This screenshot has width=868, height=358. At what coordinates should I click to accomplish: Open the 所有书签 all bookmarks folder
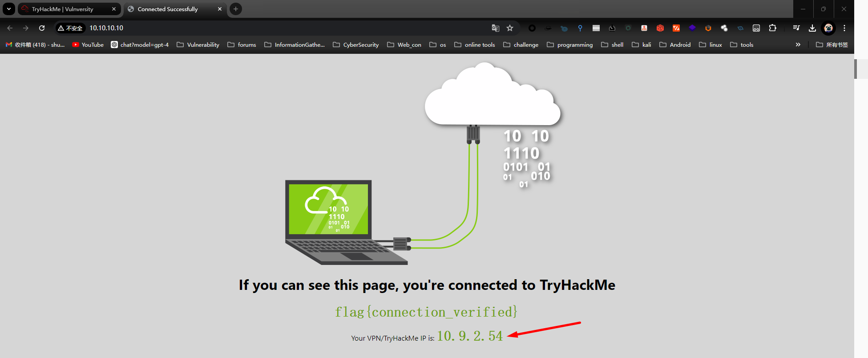pos(832,45)
